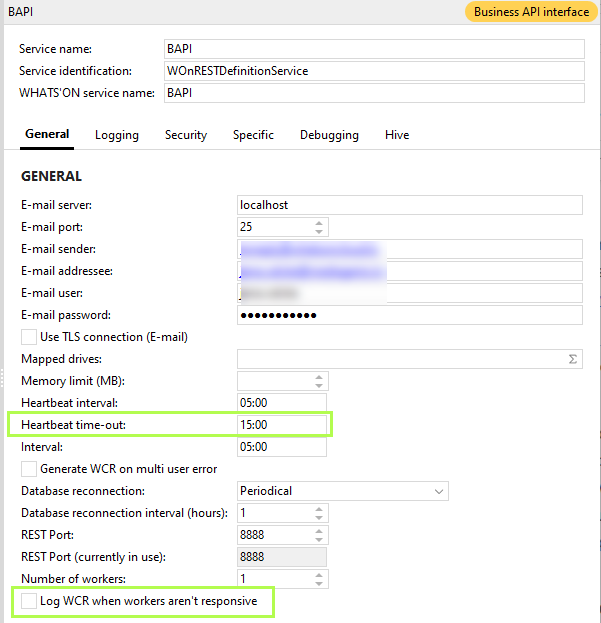Increase the REST Port spinner value
The width and height of the screenshot is (601, 623).
[319, 531]
